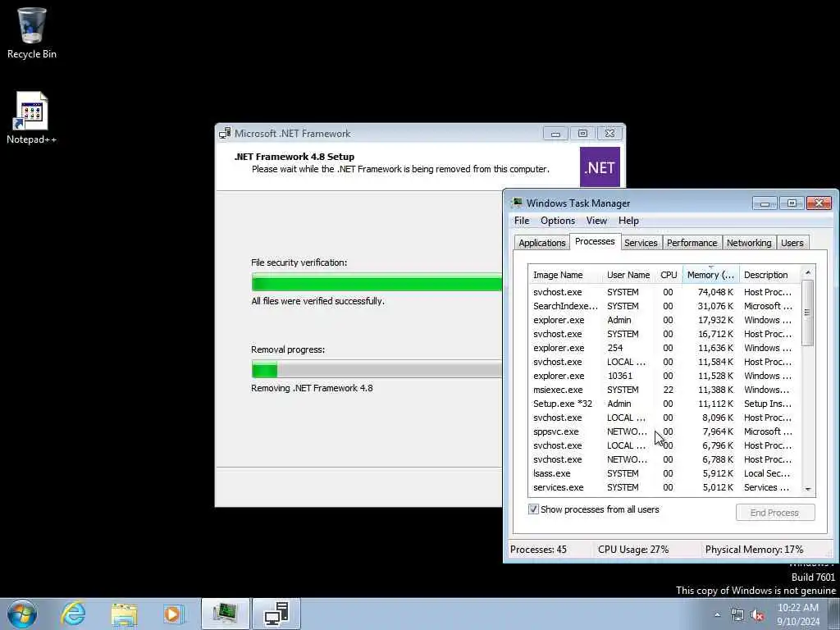840x630 pixels.
Task: Click Physical Memory: 17% status text
Action: point(755,550)
